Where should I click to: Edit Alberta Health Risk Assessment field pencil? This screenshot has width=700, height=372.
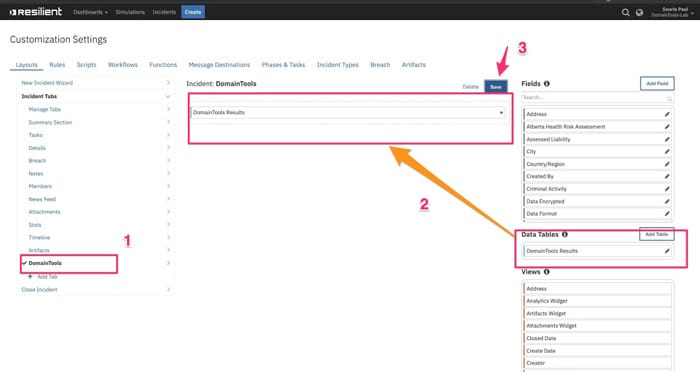(x=667, y=127)
